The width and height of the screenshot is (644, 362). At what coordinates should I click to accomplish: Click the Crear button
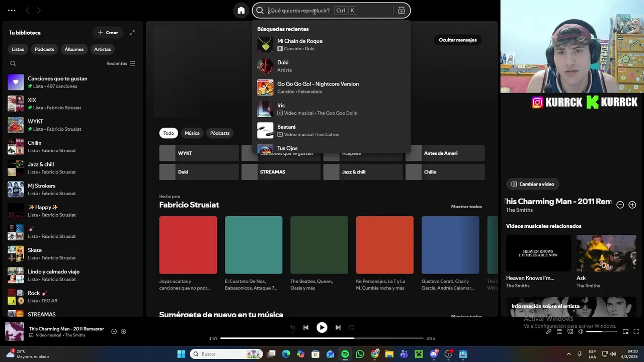pyautogui.click(x=108, y=33)
